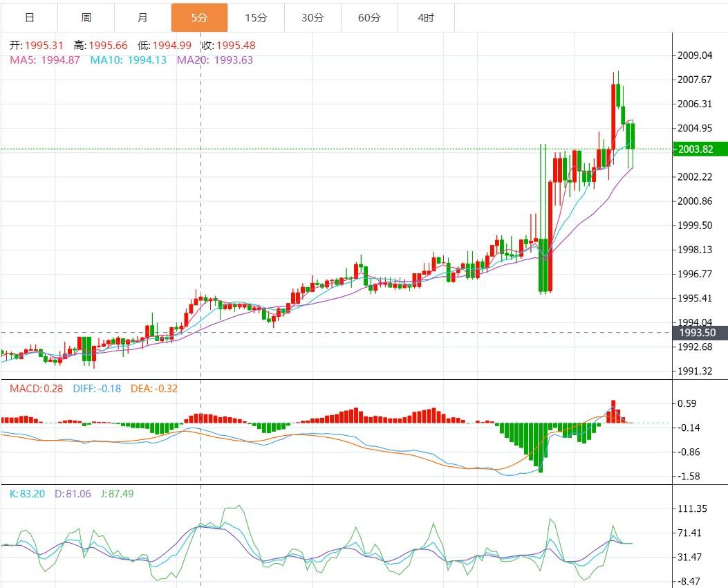Click the gray 1993.50 crosshair price tag
Screen dimensions: 728x588
[x=698, y=333]
